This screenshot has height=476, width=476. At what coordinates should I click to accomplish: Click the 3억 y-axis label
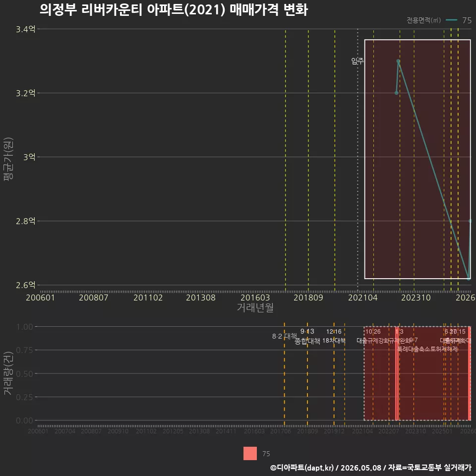click(29, 157)
